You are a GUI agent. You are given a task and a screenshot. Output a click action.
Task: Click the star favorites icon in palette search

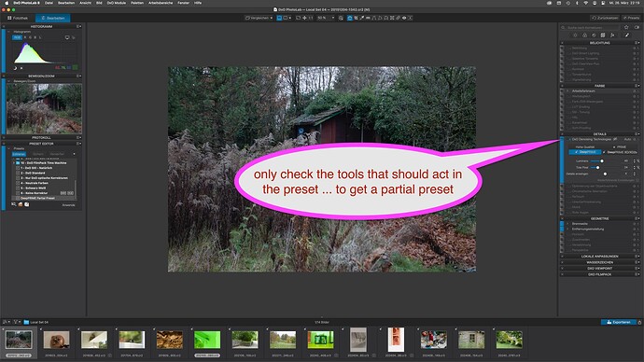626,27
